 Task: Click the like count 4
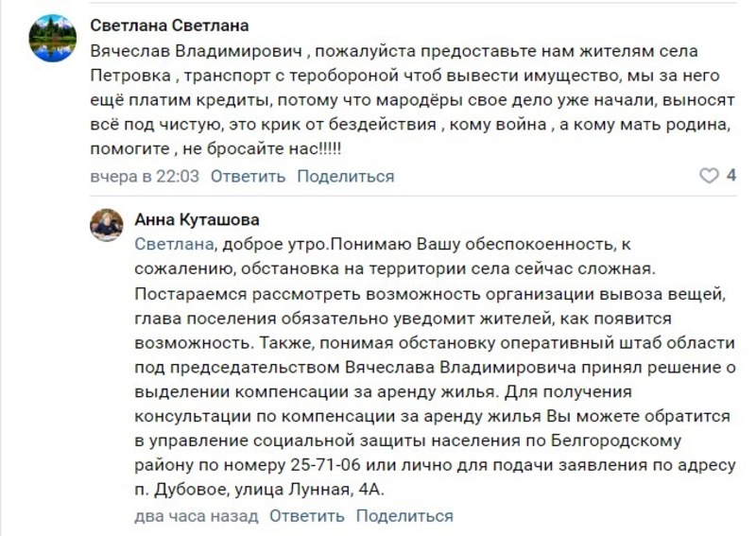pyautogui.click(x=730, y=176)
